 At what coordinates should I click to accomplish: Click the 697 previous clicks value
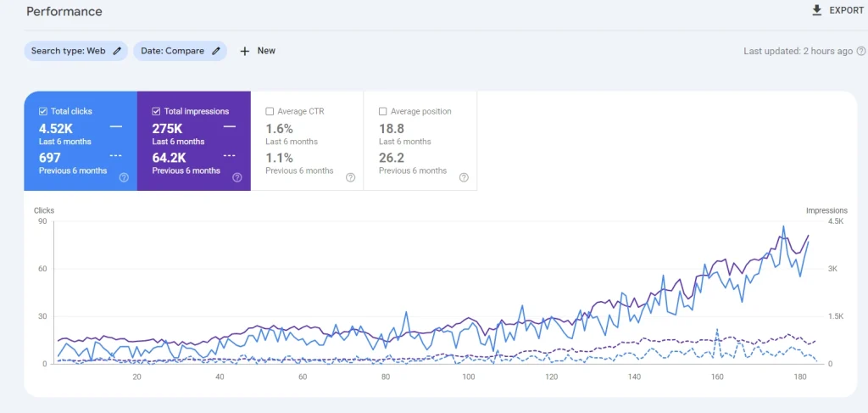point(50,158)
